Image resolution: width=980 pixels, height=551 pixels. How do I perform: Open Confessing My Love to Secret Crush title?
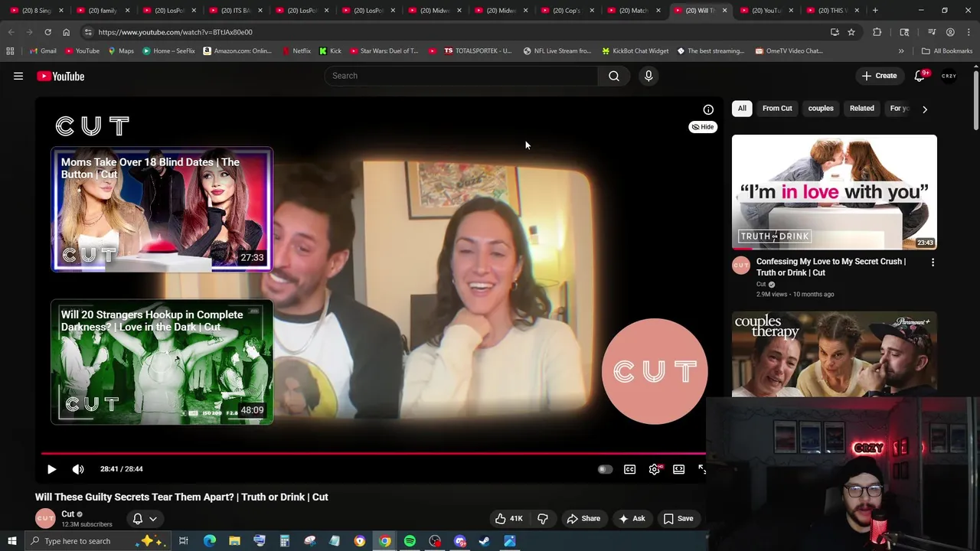pyautogui.click(x=831, y=267)
